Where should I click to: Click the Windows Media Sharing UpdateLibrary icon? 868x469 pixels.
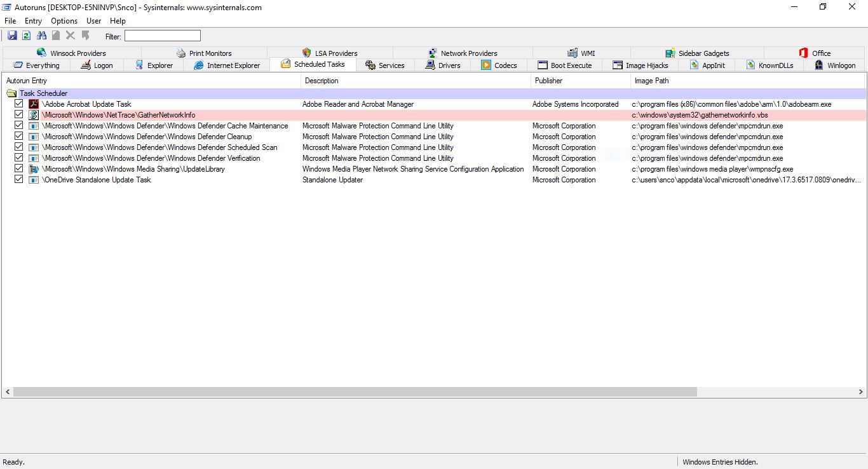pos(34,169)
